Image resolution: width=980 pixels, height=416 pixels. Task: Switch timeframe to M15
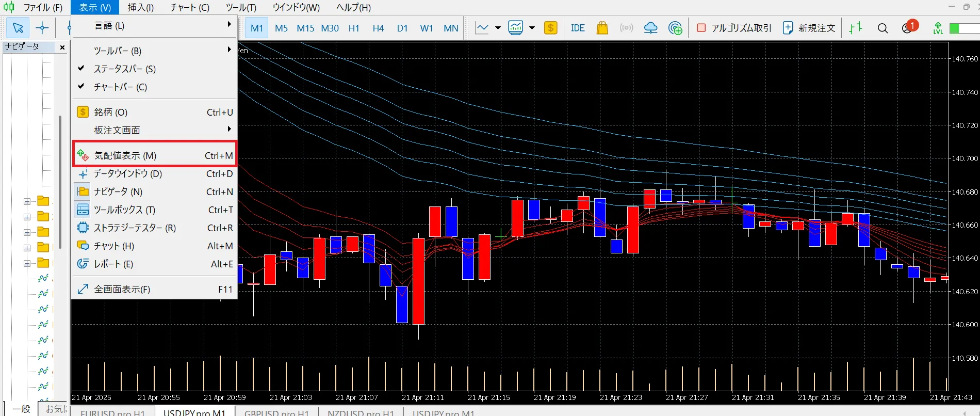(x=305, y=28)
